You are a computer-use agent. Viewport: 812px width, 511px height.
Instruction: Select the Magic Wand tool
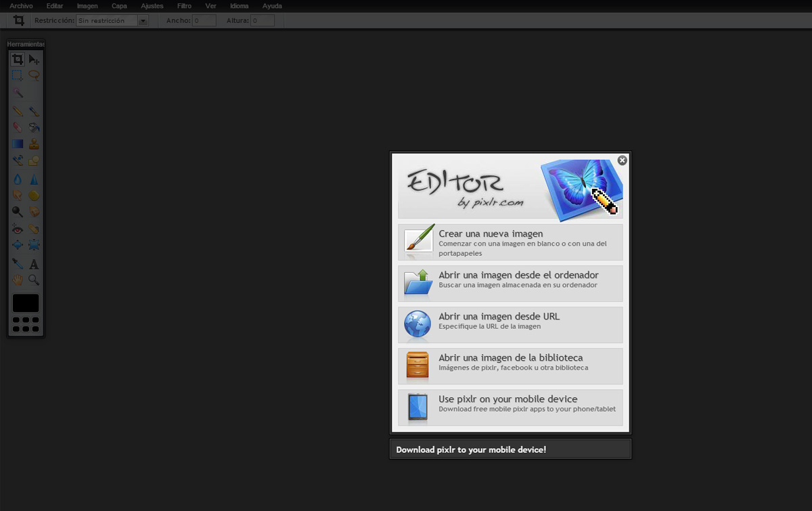pos(18,93)
